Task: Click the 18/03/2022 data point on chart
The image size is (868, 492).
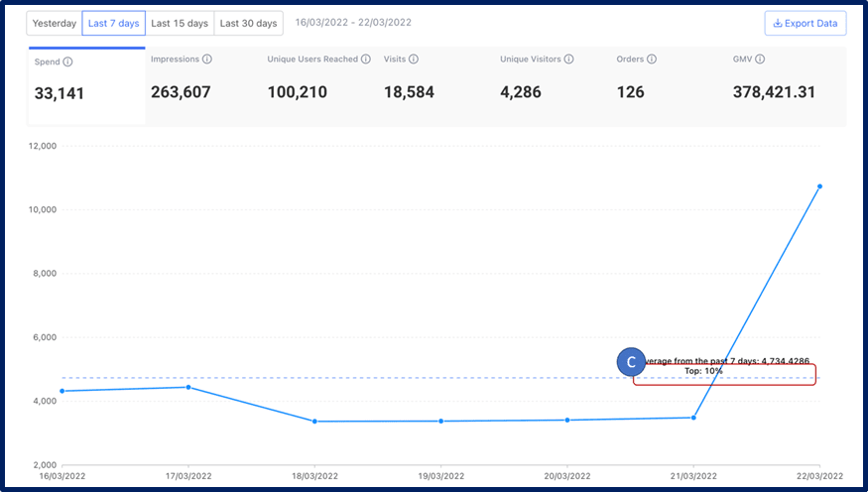Action: click(x=314, y=422)
